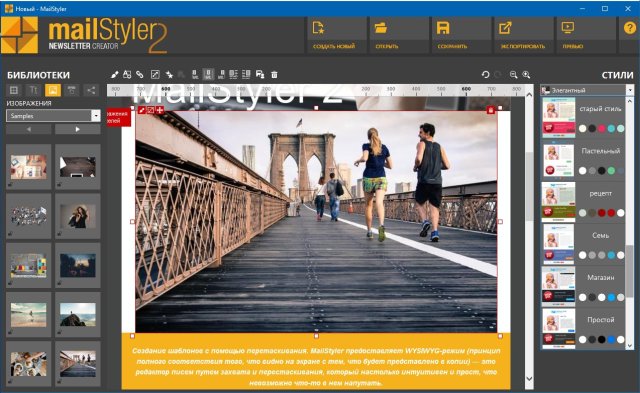Align image to the left
This screenshot has height=393, width=640.
pyautogui.click(x=195, y=74)
